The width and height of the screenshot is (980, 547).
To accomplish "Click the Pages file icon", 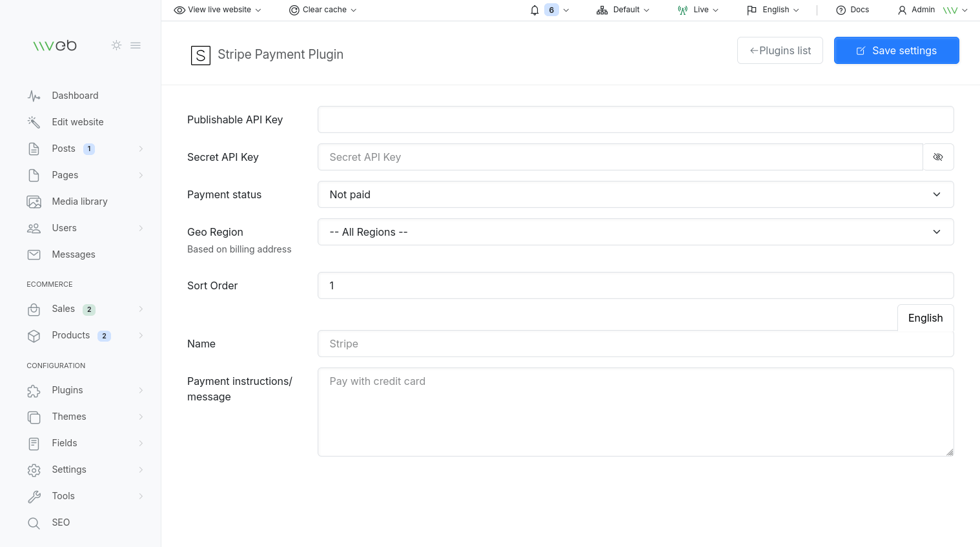I will [34, 175].
